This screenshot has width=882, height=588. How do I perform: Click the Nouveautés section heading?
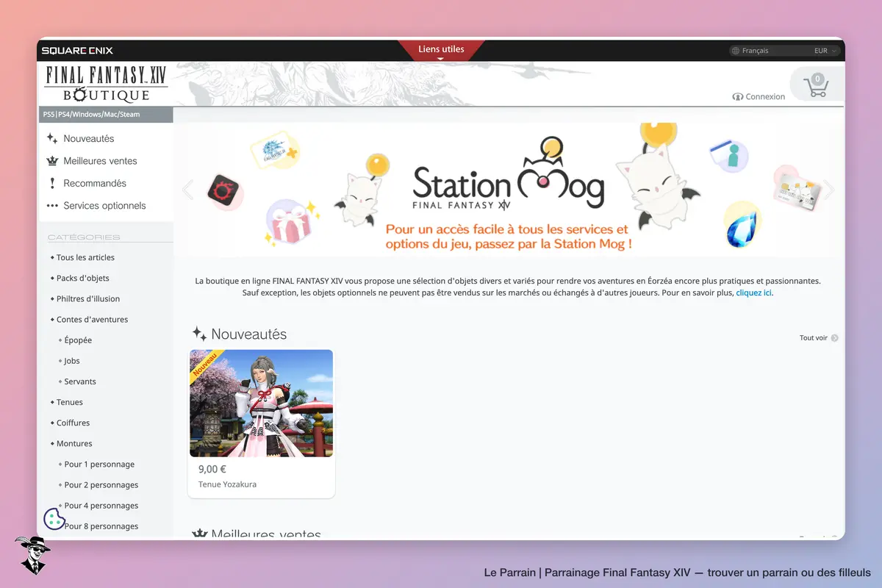tap(248, 334)
